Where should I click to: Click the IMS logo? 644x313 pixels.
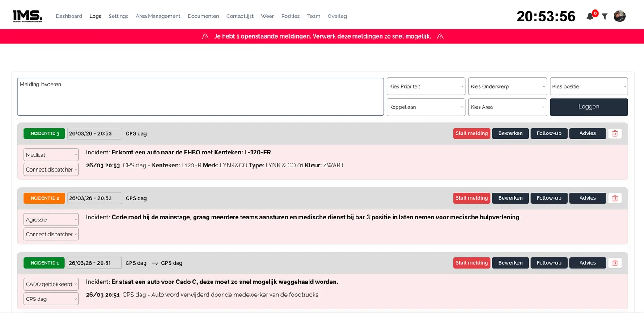(28, 16)
